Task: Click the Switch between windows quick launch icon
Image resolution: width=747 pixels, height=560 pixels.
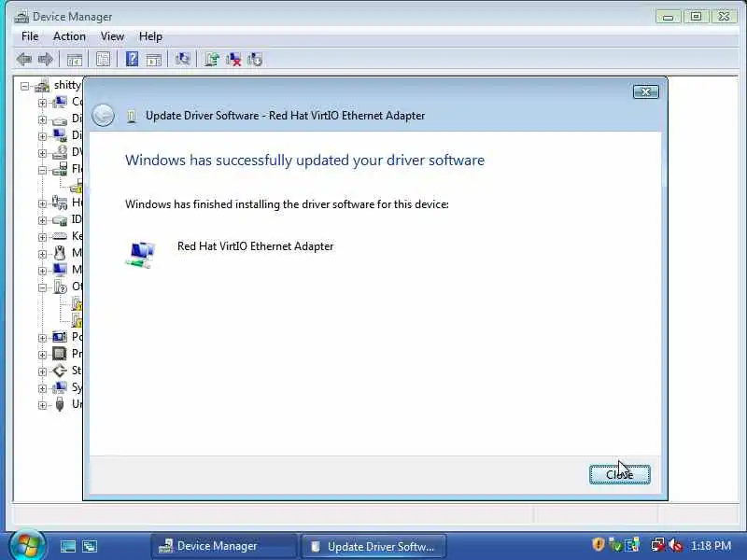Action: tap(90, 546)
